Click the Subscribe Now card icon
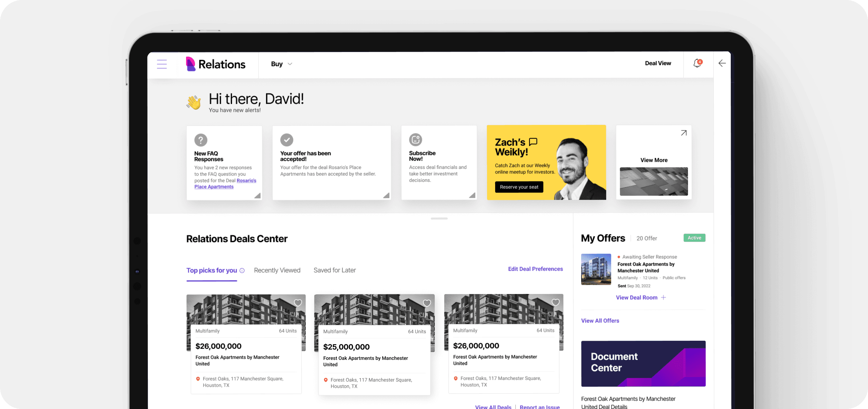The height and width of the screenshot is (409, 868). 416,140
